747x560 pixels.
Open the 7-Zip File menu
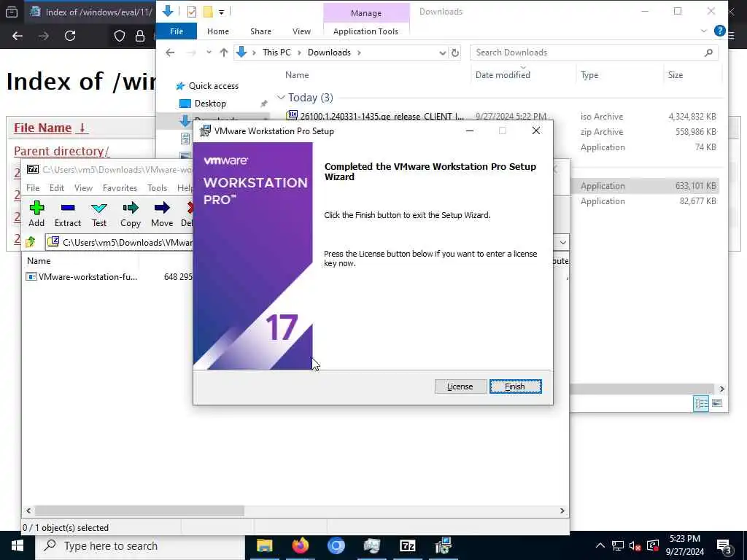point(33,187)
